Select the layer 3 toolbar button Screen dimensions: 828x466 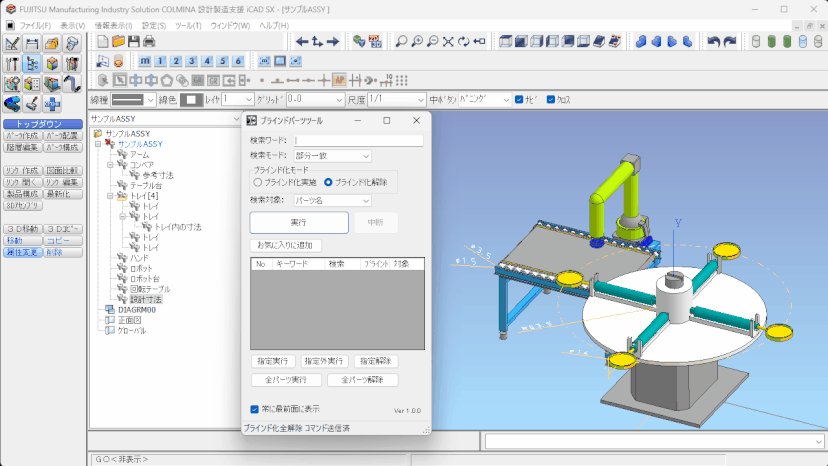point(192,61)
